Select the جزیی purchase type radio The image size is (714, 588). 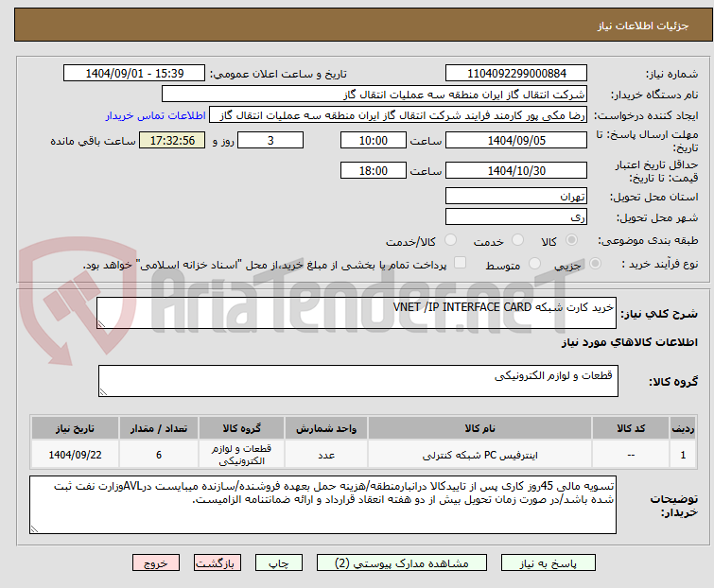tap(595, 264)
